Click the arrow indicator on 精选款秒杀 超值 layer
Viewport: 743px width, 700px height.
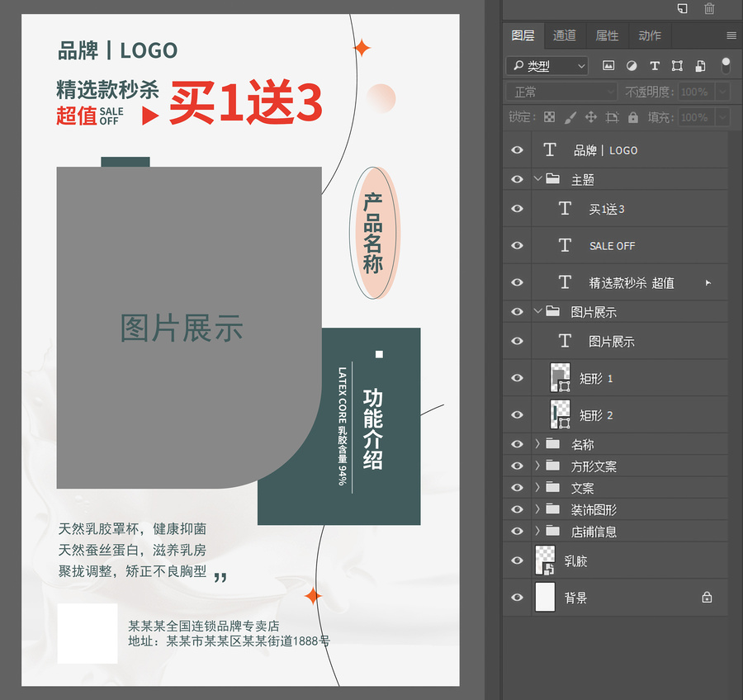pyautogui.click(x=708, y=283)
